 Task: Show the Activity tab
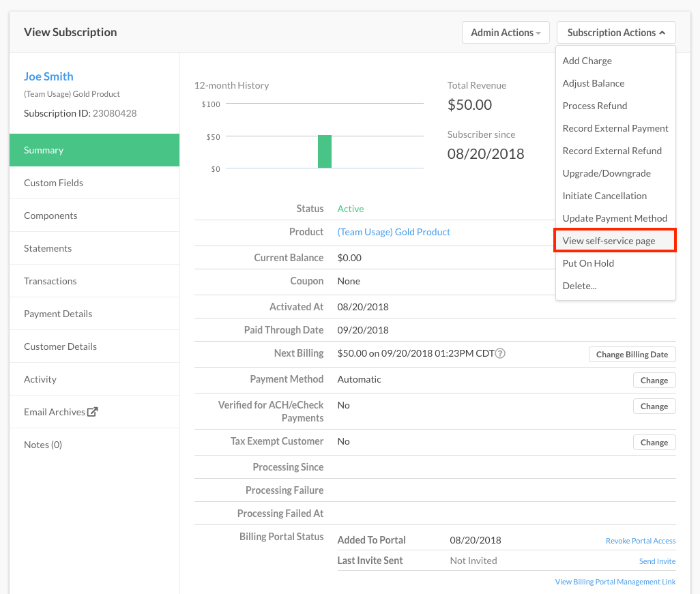click(95, 379)
